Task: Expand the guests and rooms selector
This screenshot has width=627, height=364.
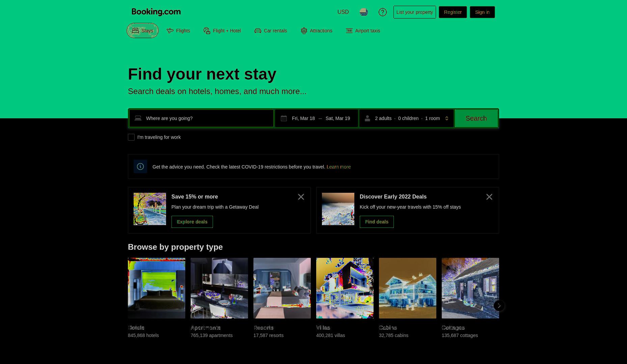Action: 406,118
